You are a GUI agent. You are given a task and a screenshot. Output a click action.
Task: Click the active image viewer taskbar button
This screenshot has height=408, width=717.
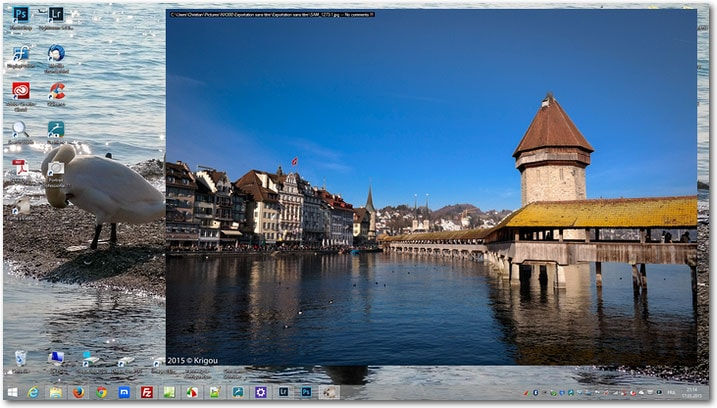(329, 392)
